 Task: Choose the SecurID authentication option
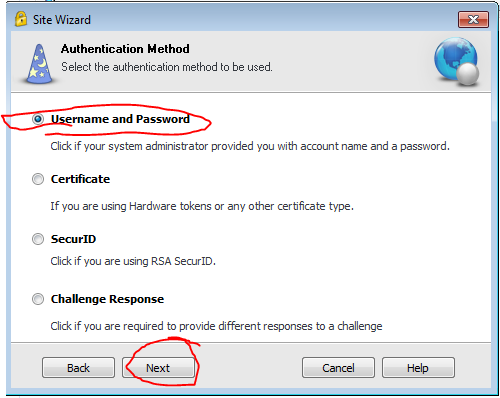point(38,239)
